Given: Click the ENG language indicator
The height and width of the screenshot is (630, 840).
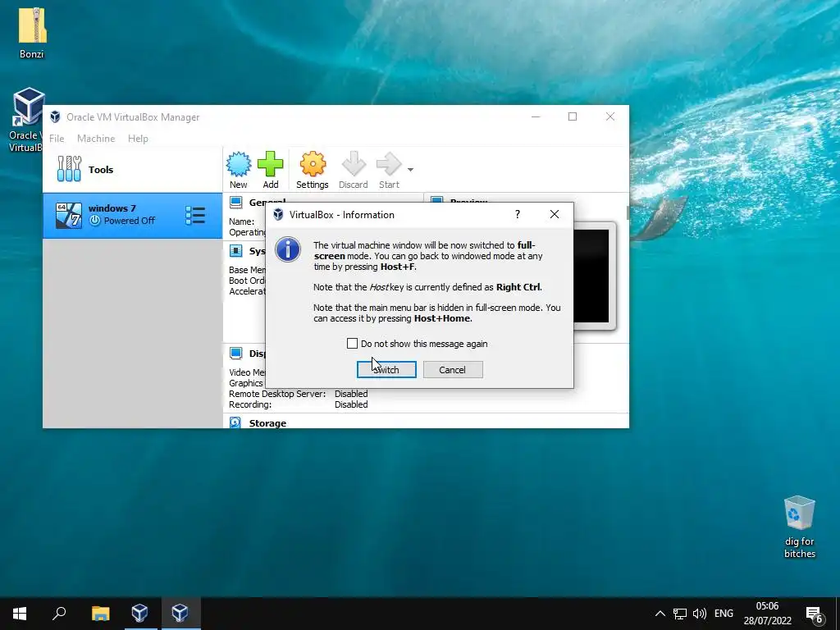Looking at the screenshot, I should coord(724,614).
